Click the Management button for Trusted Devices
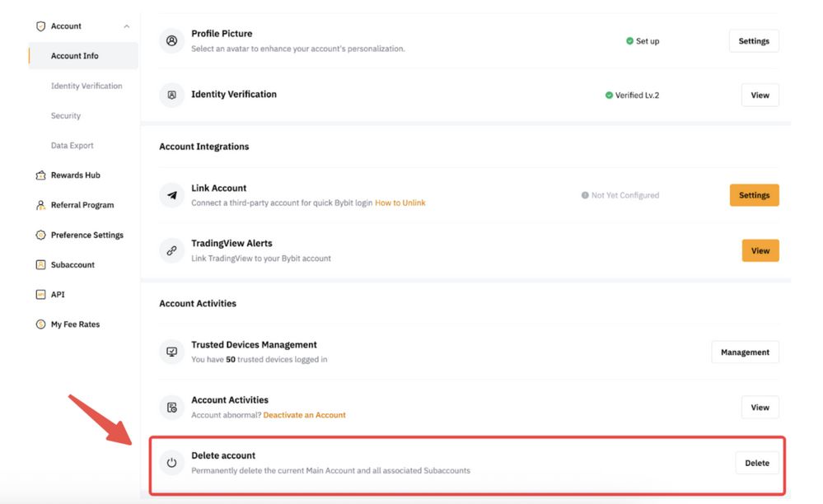 pyautogui.click(x=745, y=352)
